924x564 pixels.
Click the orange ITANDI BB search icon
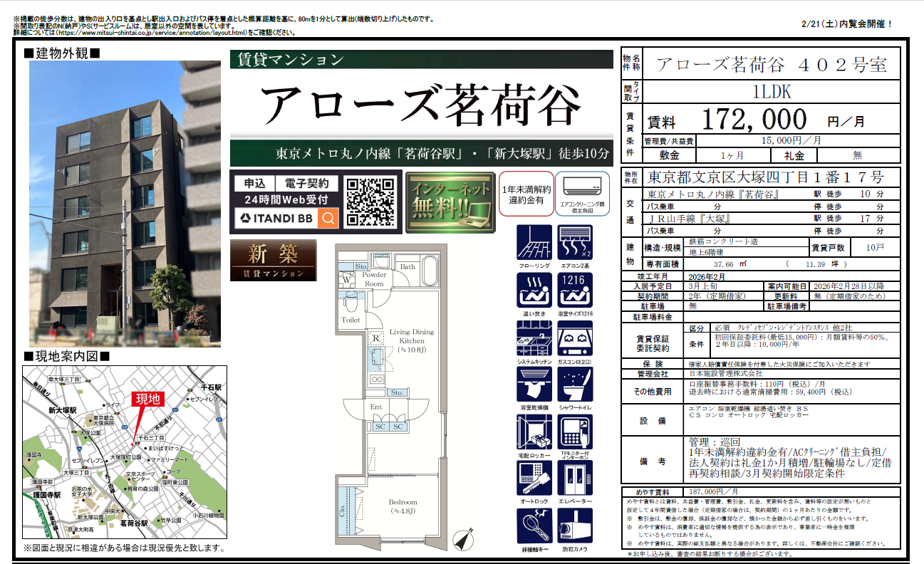[x=328, y=219]
